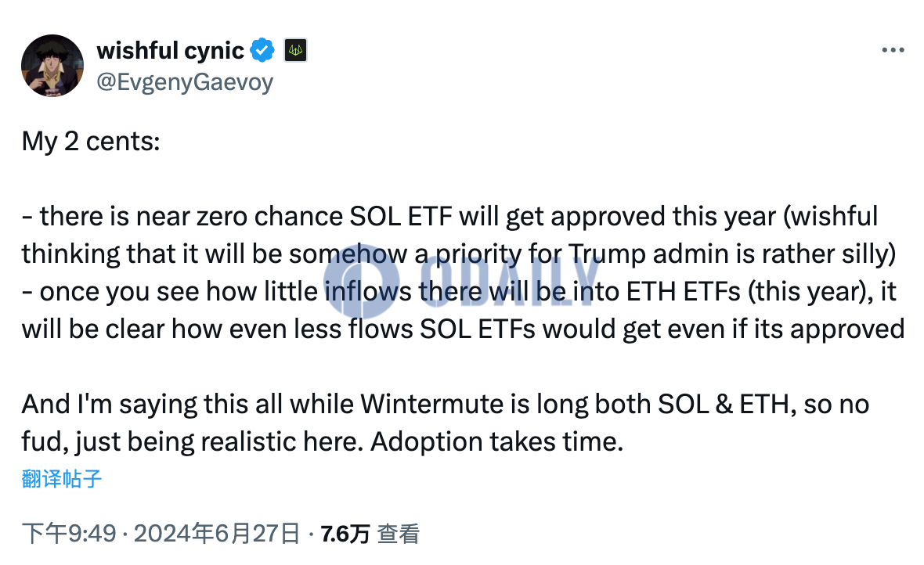Click the 7.6万 view count
The width and height of the screenshot is (924, 565).
(345, 534)
